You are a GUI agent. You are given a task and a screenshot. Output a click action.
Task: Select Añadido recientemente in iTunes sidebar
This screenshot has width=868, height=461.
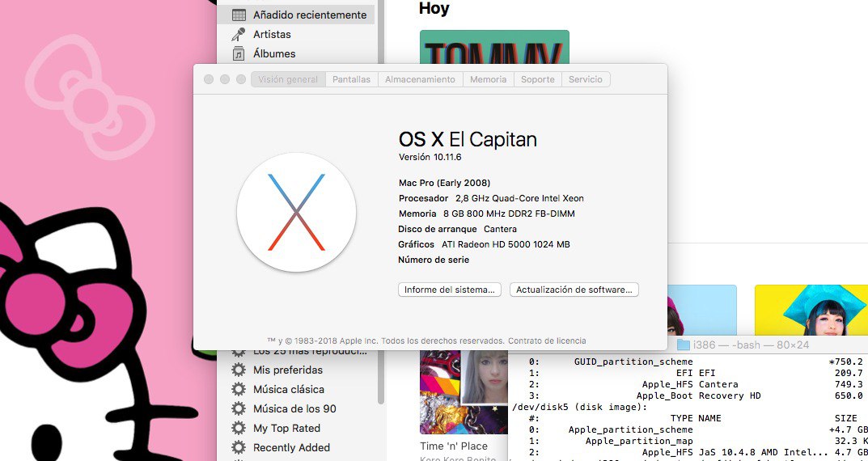(295, 15)
